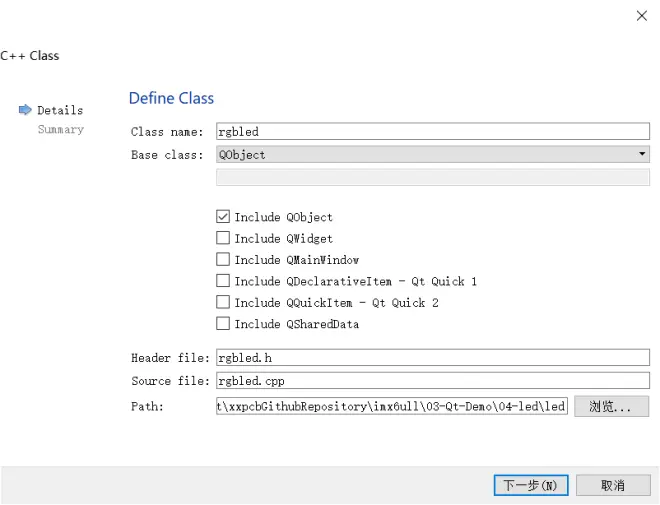
Task: Open the Base class dropdown
Action: [x=433, y=154]
